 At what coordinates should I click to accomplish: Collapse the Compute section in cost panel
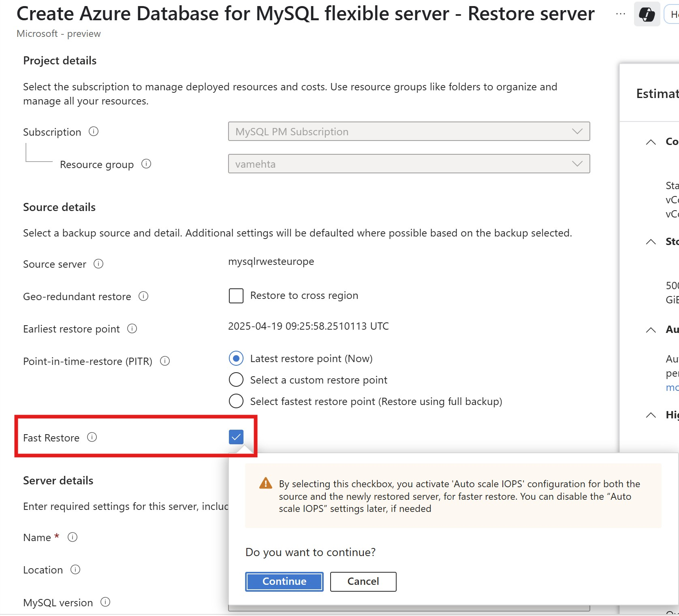pos(651,142)
